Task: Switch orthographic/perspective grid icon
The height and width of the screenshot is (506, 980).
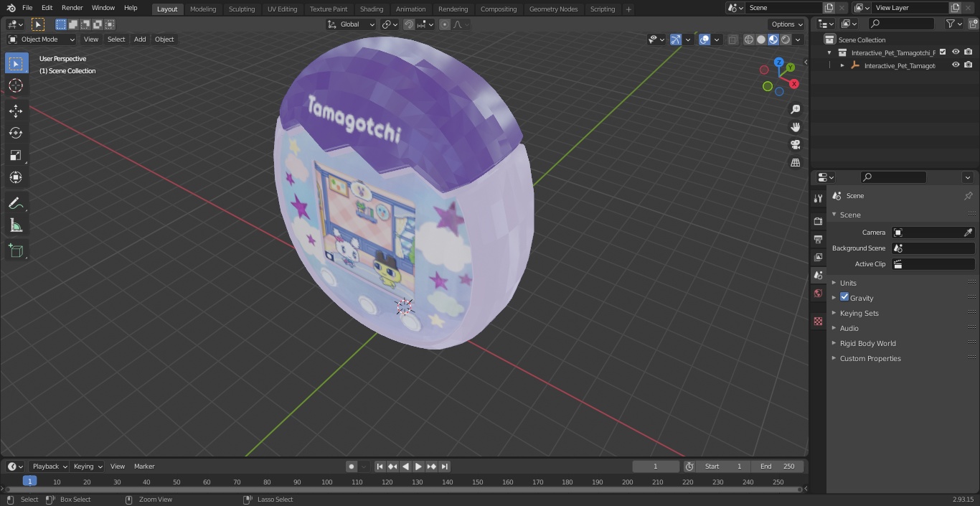Action: 795,162
